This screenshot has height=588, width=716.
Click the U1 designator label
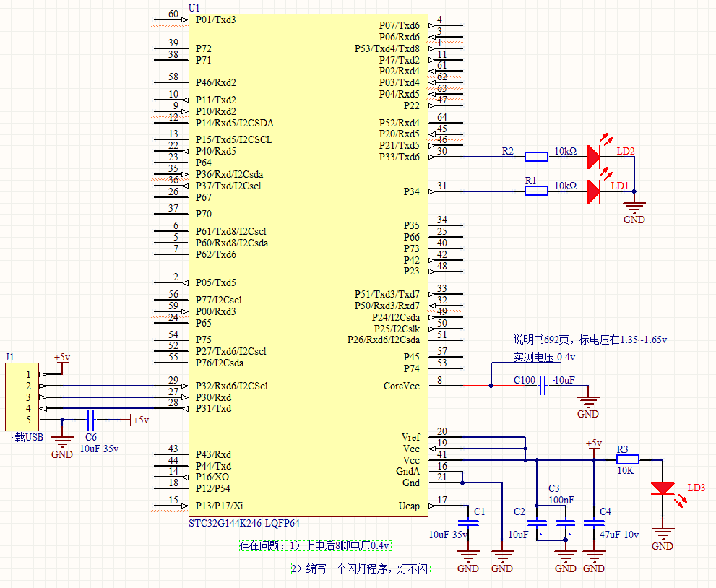[x=194, y=7]
